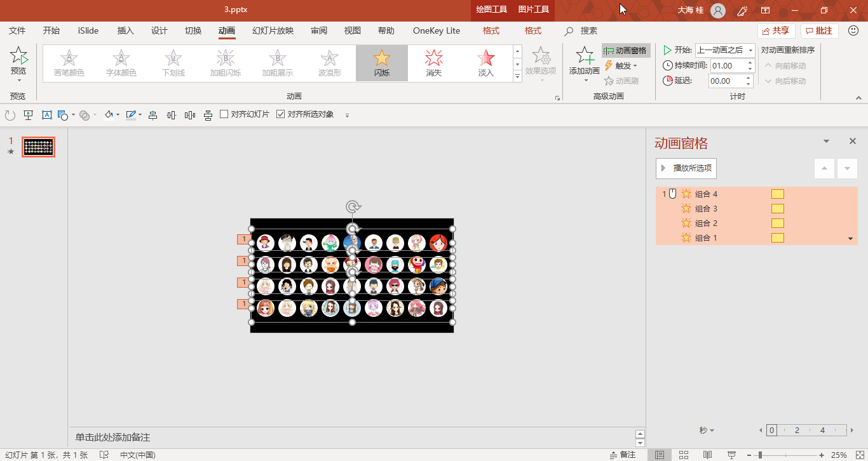The height and width of the screenshot is (461, 868).
Task: Uncheck the 对齐所选对象 checkbox
Action: coord(281,114)
